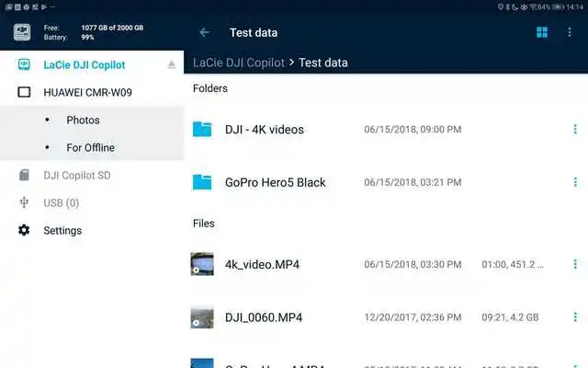Tap the Copilot device icon in header
This screenshot has width=588, height=368.
tap(22, 32)
